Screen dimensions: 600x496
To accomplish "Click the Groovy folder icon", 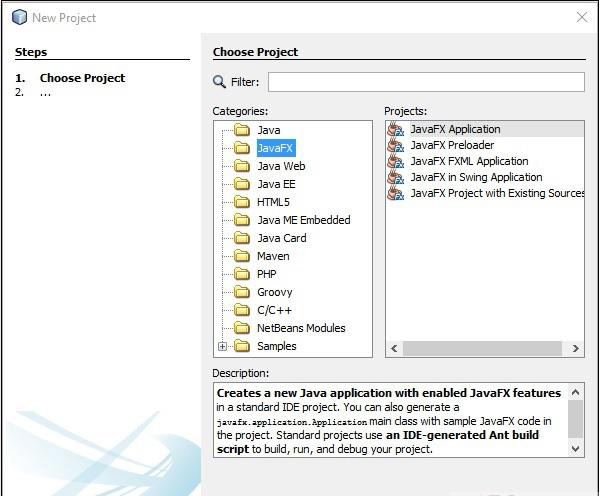I will pyautogui.click(x=242, y=292).
